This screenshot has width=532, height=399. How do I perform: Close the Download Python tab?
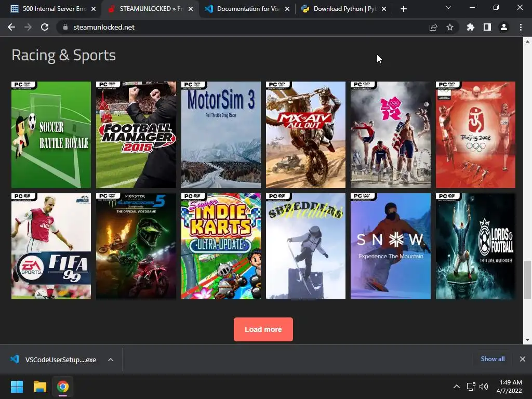point(384,9)
